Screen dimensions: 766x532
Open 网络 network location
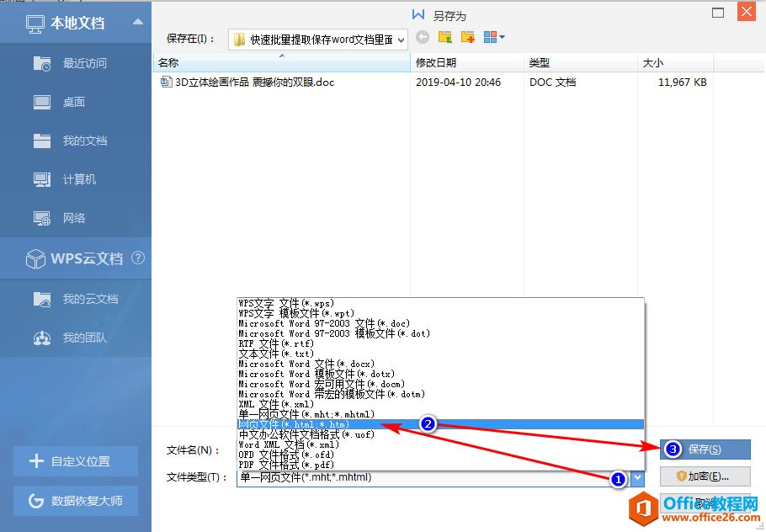[x=75, y=218]
